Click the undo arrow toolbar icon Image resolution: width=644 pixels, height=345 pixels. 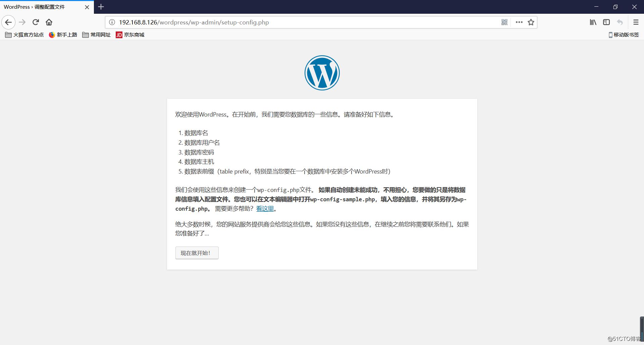pyautogui.click(x=620, y=22)
